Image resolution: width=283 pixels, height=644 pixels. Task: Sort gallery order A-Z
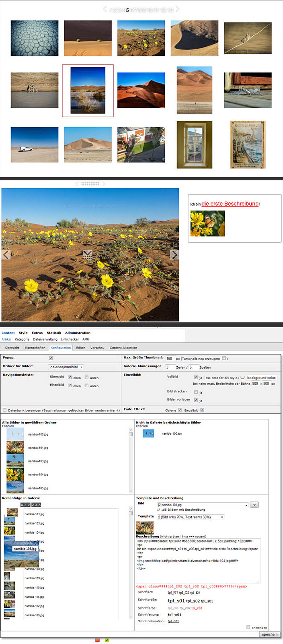click(25, 505)
